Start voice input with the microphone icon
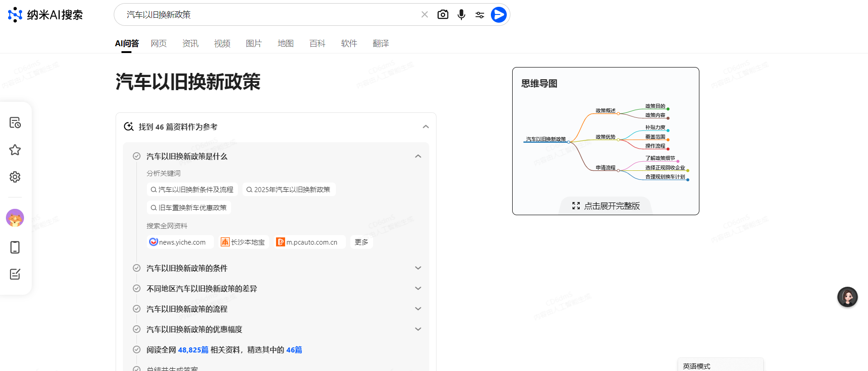 pyautogui.click(x=461, y=14)
